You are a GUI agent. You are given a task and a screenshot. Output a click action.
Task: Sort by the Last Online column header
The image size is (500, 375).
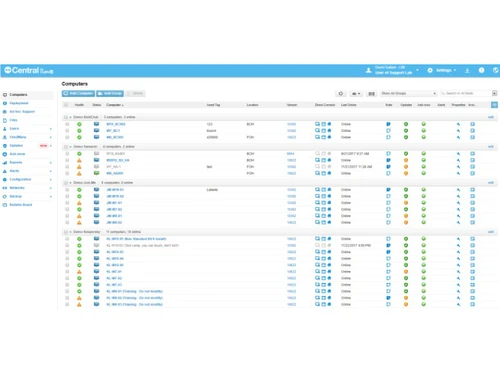coord(349,105)
